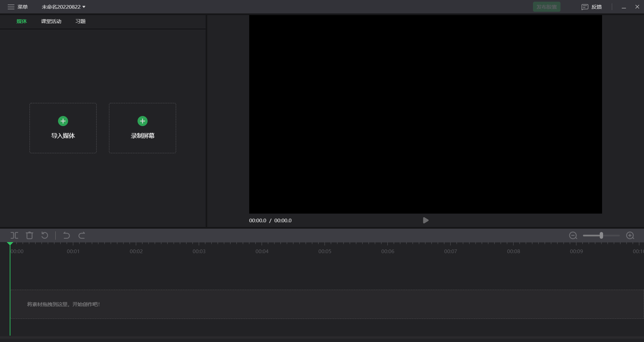
Task: Click the empty track with 将素材拖拽到这里 hint
Action: (x=327, y=304)
